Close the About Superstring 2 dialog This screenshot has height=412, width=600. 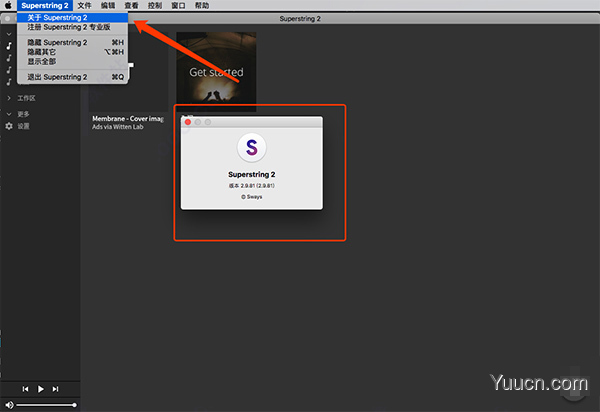(188, 122)
